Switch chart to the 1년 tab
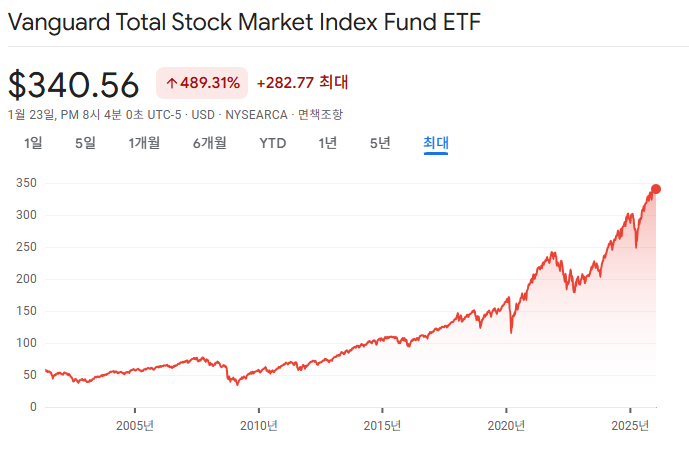Viewport: 689px width, 452px height. pos(328,143)
